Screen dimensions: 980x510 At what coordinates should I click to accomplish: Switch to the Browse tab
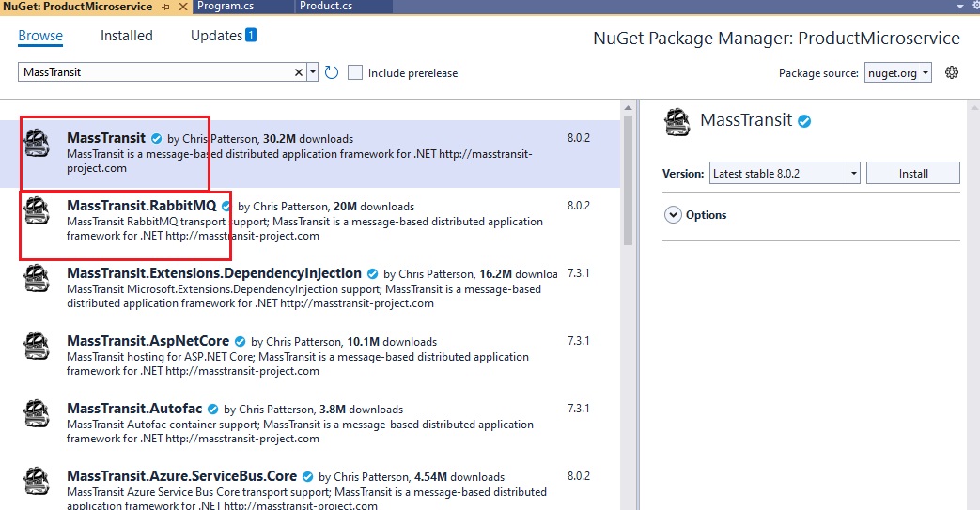point(40,36)
